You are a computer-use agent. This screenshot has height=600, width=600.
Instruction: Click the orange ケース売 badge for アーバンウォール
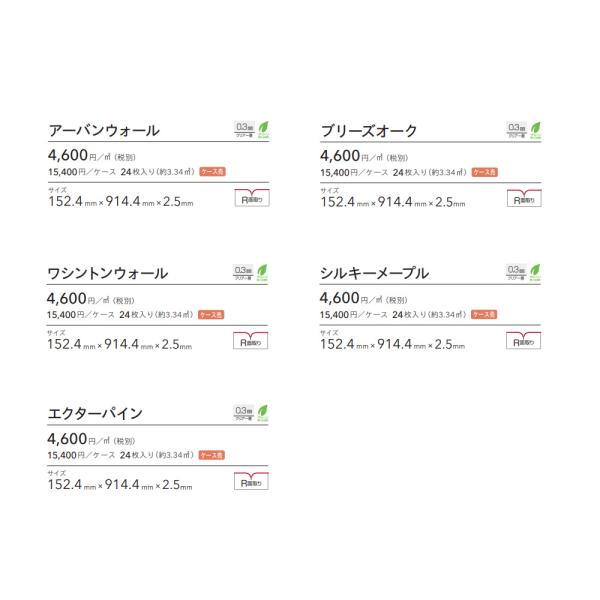[212, 172]
